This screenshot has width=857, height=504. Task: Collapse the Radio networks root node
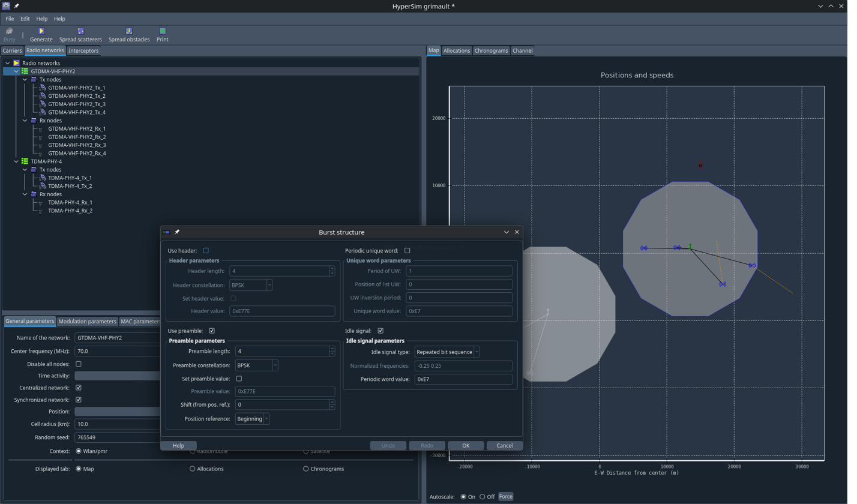(x=8, y=63)
